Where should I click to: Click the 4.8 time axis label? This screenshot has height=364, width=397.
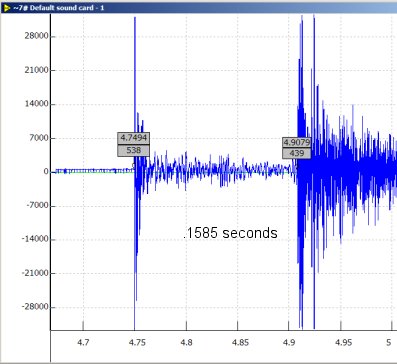point(186,342)
